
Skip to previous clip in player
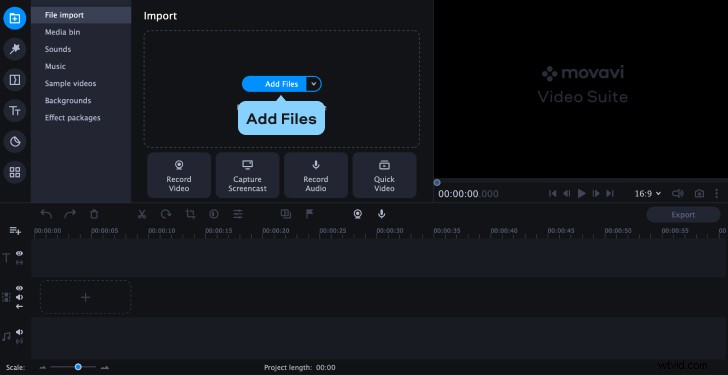point(552,194)
